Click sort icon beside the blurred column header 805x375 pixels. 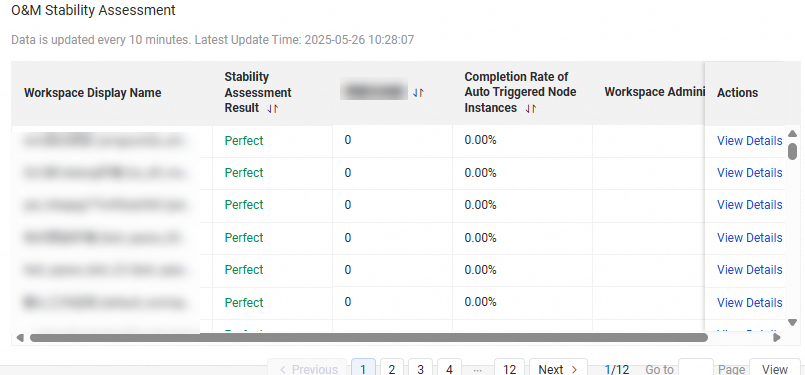418,93
